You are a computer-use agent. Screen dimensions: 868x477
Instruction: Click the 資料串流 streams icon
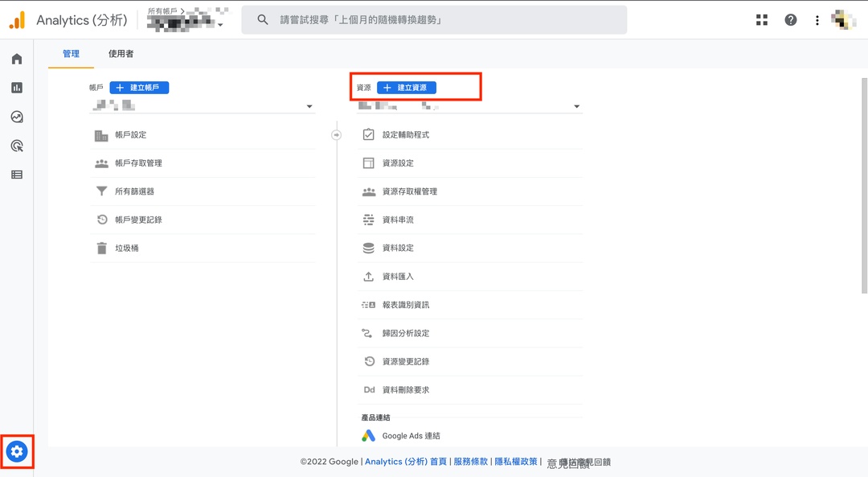point(368,220)
